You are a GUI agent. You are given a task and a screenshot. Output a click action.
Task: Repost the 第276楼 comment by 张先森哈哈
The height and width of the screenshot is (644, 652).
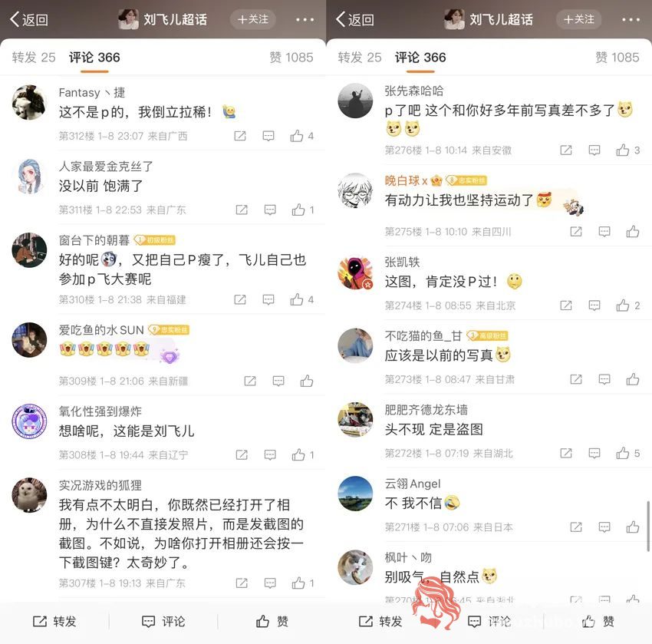point(566,150)
